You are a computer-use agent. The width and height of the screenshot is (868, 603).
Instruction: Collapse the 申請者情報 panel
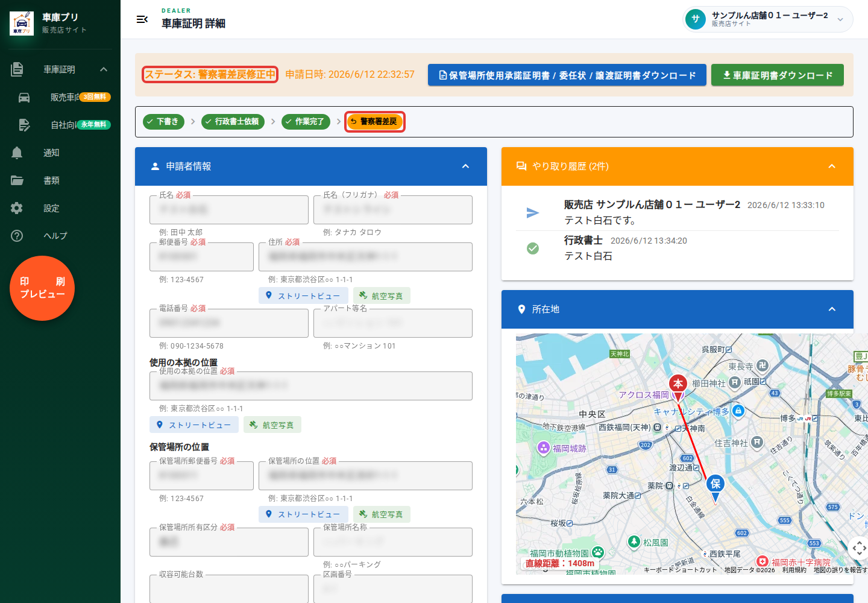click(x=465, y=166)
